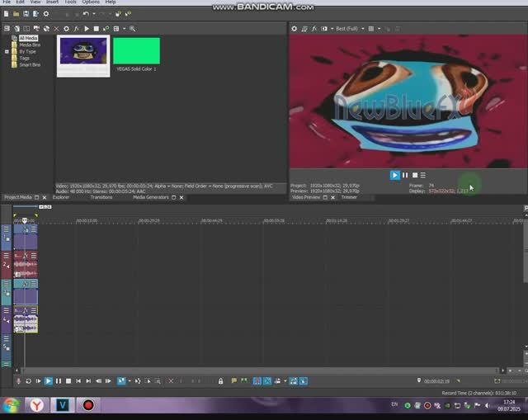Select the Tags folder
Screen dimensions: 528x420
24,59
